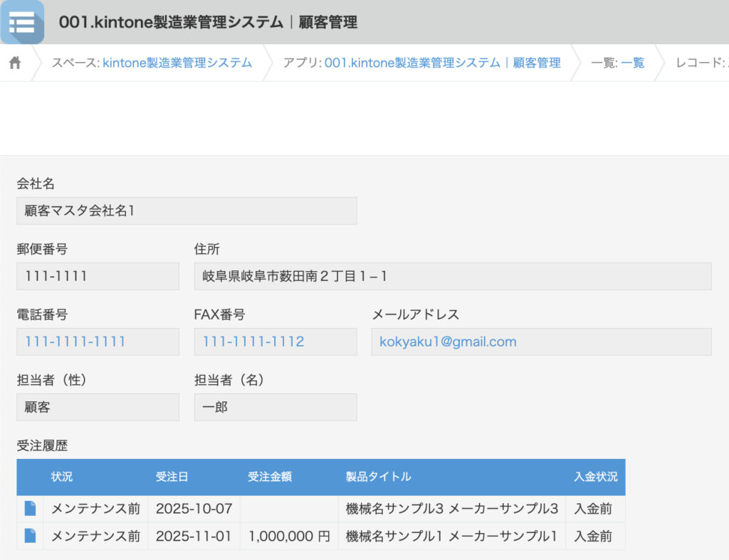
Task: Click the 会社名 field value
Action: 187,211
